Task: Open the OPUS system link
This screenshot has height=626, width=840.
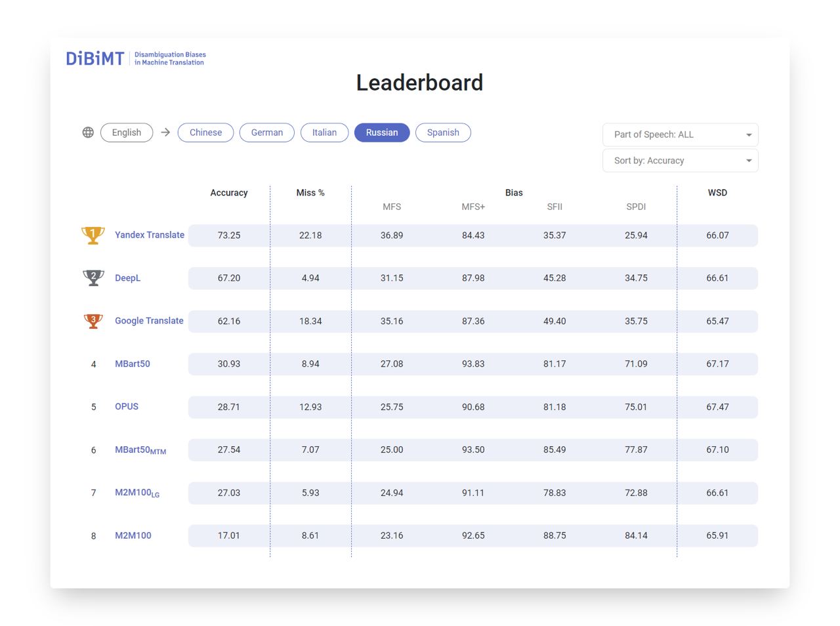Action: pyautogui.click(x=127, y=407)
